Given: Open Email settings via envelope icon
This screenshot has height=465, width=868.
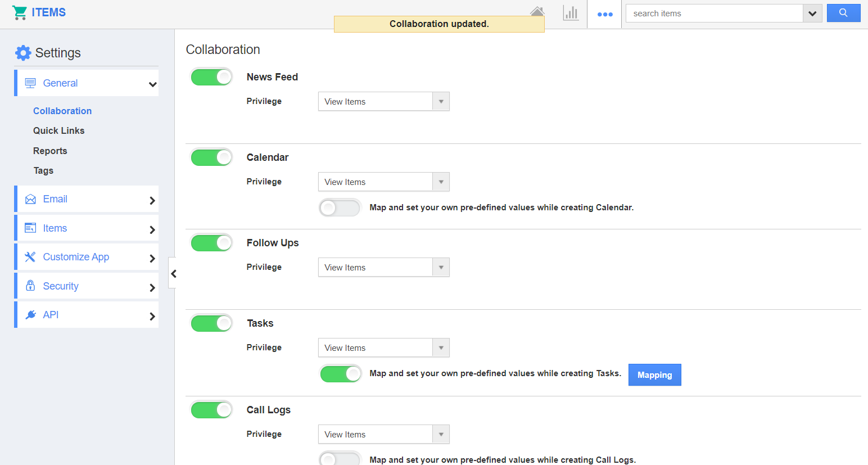Looking at the screenshot, I should pyautogui.click(x=30, y=198).
